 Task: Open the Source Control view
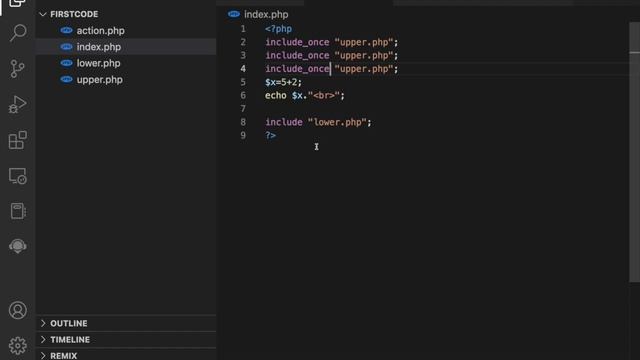click(x=17, y=69)
